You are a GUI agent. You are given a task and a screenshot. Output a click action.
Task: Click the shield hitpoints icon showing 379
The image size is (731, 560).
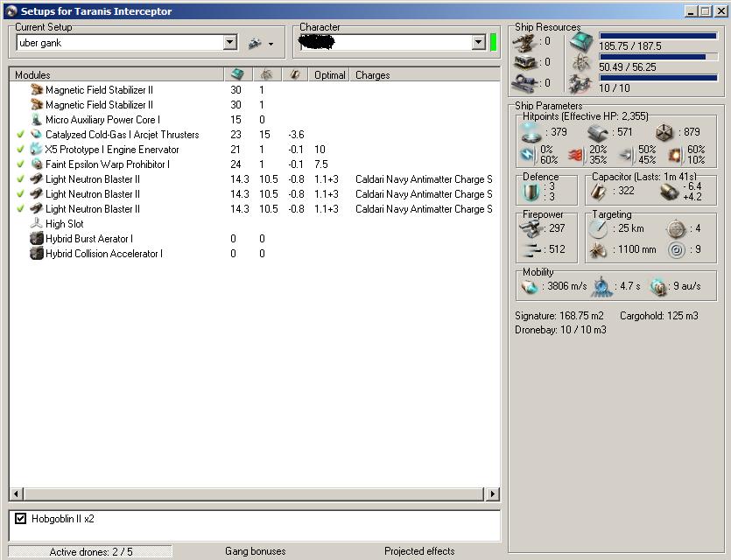(531, 132)
